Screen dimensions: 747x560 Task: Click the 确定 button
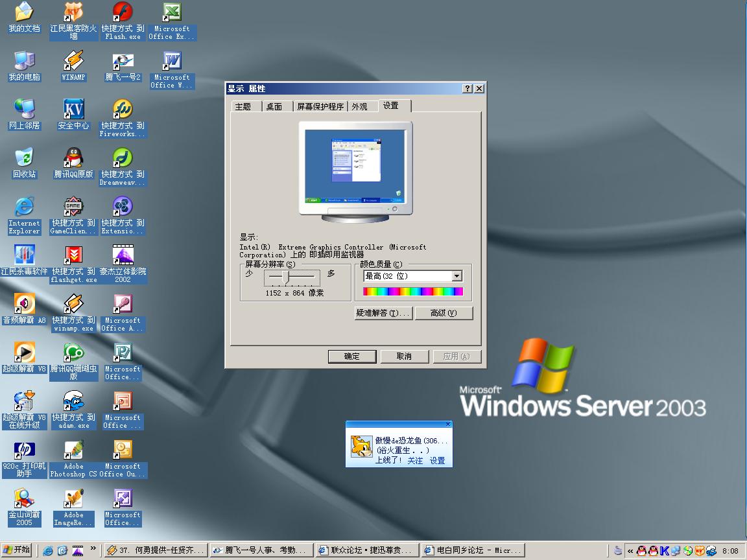[351, 356]
